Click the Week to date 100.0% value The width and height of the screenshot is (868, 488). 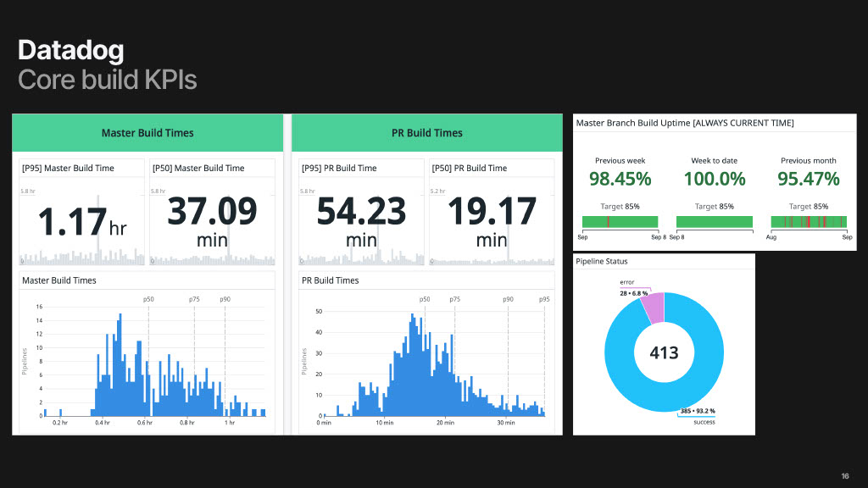click(715, 179)
